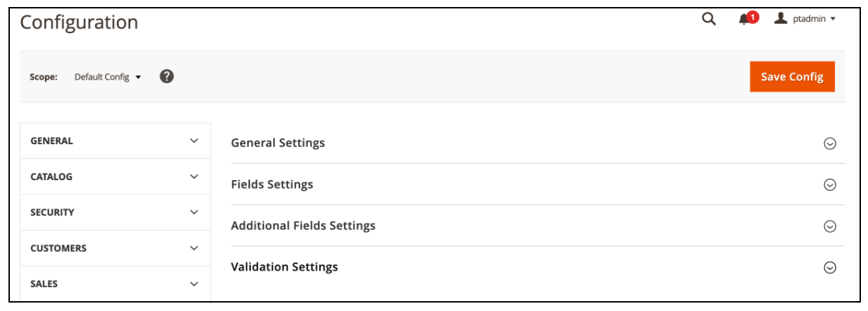This screenshot has height=311, width=868.
Task: Click the Validation Settings heading
Action: (x=285, y=267)
